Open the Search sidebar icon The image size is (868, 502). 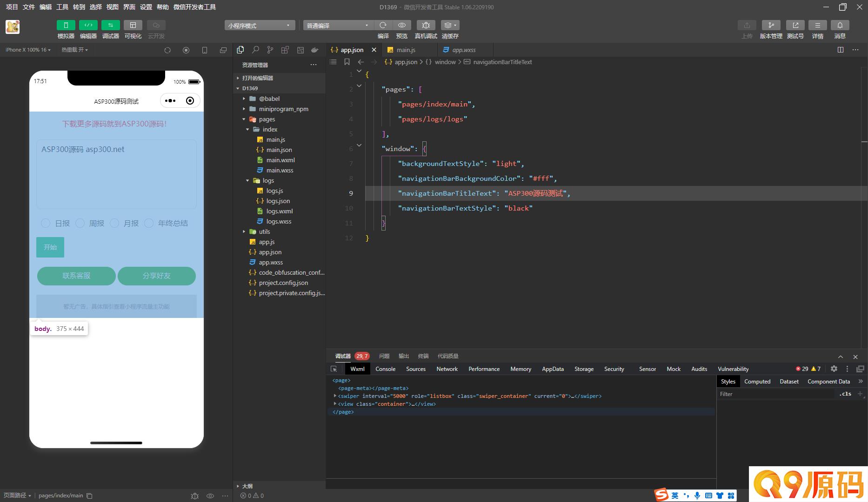click(x=255, y=50)
